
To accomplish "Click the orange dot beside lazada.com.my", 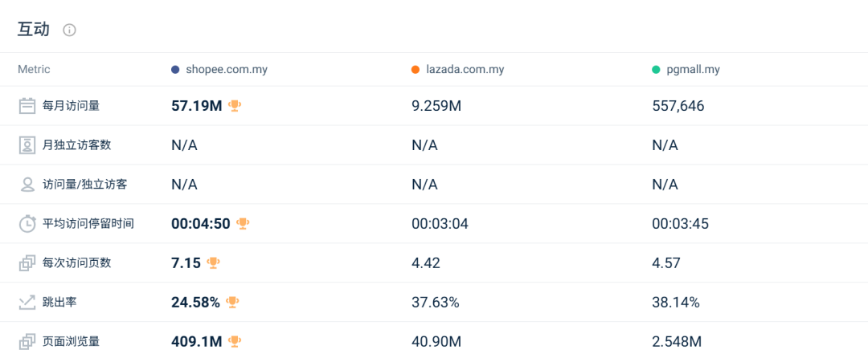I will (x=416, y=70).
